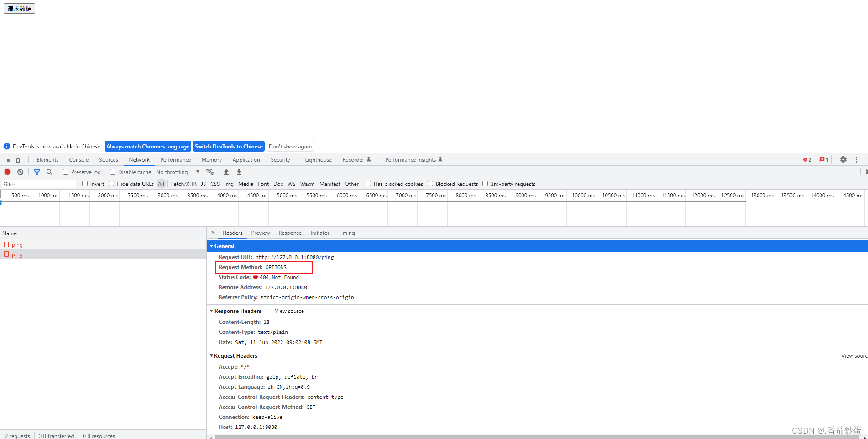The height and width of the screenshot is (439, 868).
Task: Check the Invert filter checkbox
Action: [85, 184]
